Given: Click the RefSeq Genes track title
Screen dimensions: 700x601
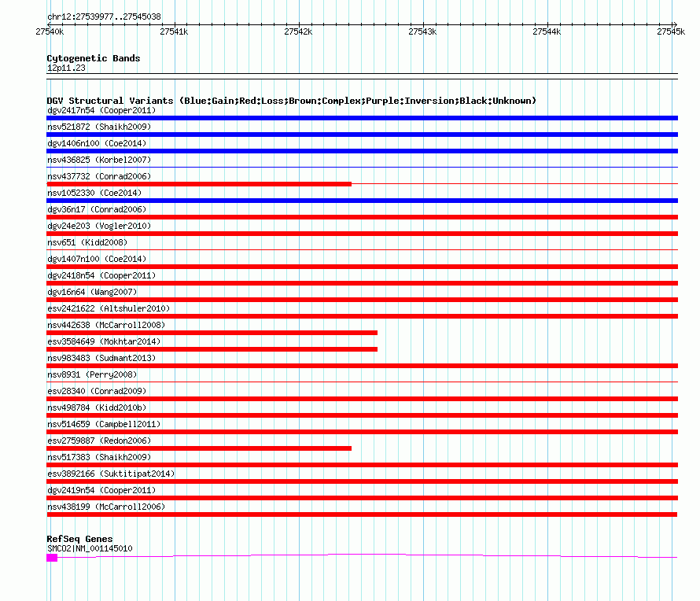Looking at the screenshot, I should click(79, 539).
